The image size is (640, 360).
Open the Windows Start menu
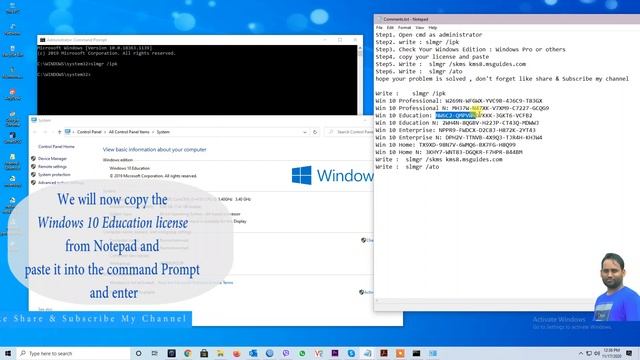[8, 353]
